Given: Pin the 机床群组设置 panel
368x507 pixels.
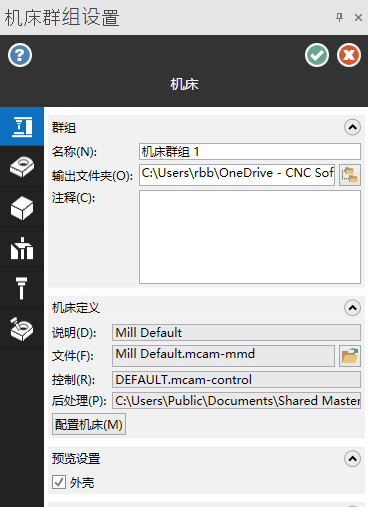Looking at the screenshot, I should point(339,17).
